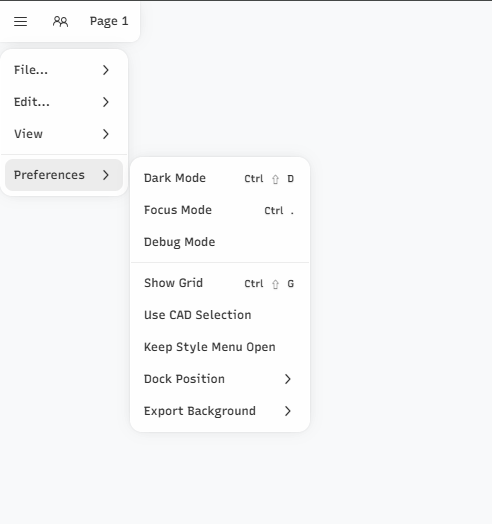Click chevron arrow next to File...

[x=106, y=70]
